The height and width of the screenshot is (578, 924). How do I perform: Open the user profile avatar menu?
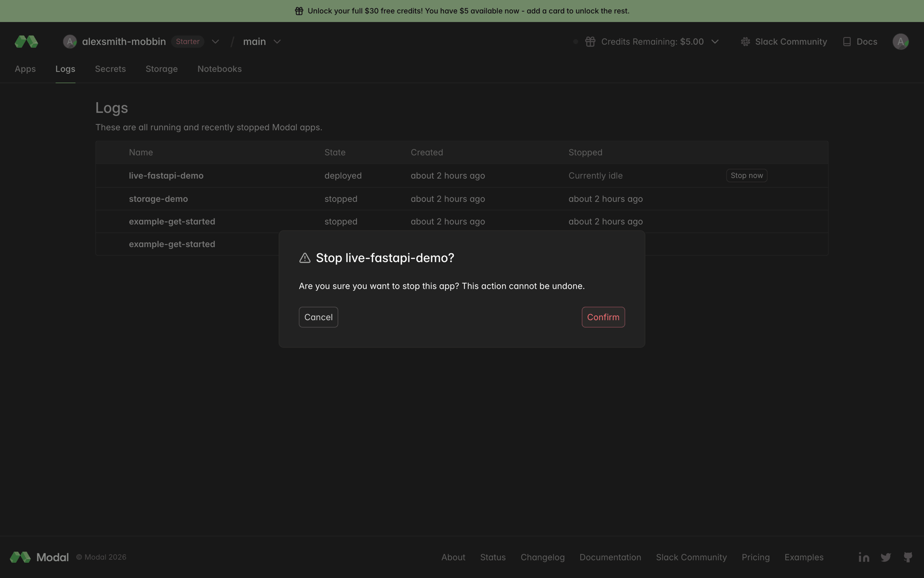click(x=900, y=42)
